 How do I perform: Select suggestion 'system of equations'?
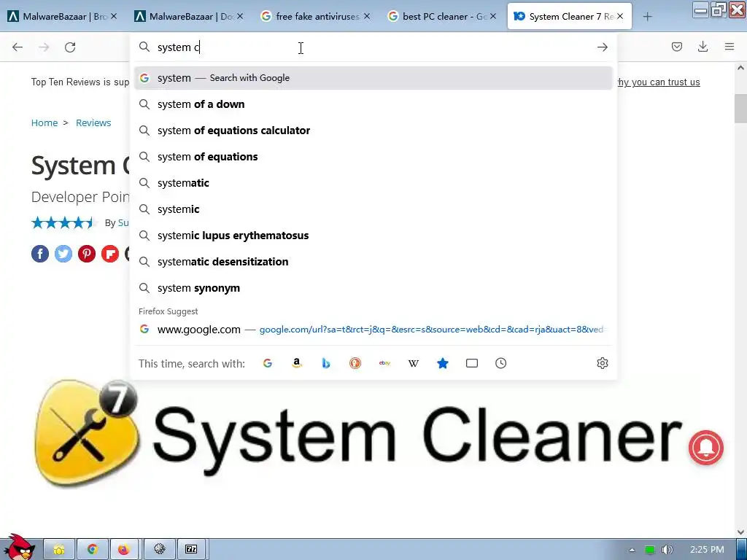[x=373, y=157]
